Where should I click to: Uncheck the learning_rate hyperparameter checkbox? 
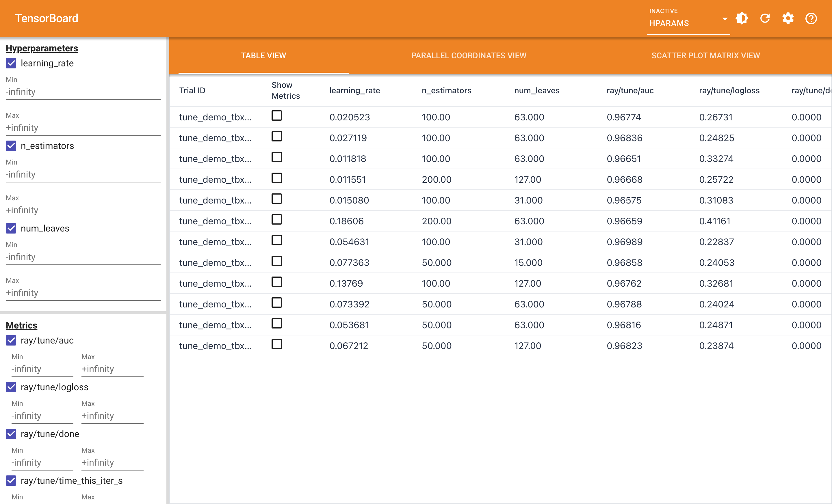pos(11,63)
